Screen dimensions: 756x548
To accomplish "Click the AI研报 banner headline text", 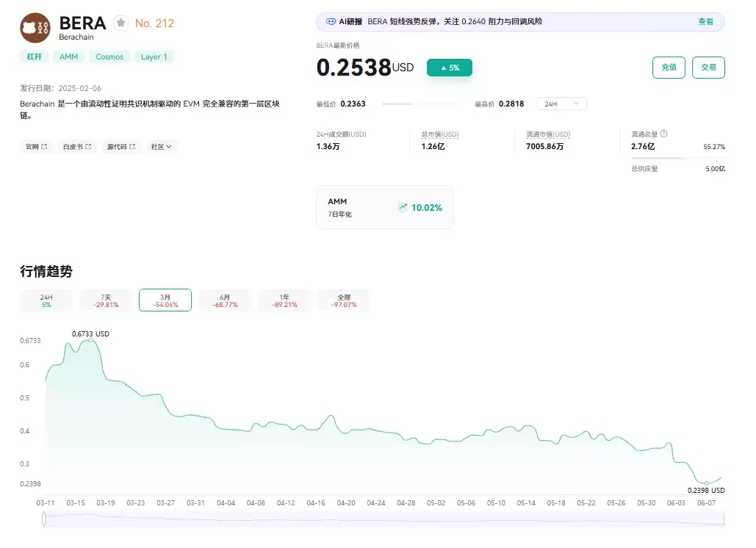I will tap(455, 22).
